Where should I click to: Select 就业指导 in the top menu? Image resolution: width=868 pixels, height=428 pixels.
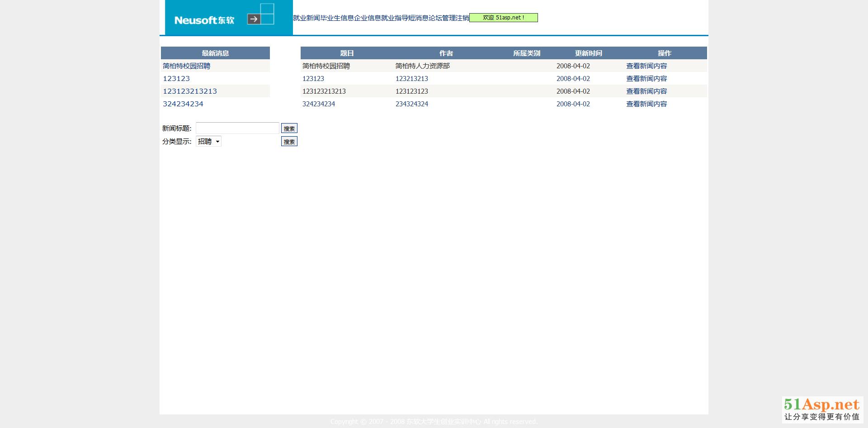point(395,18)
